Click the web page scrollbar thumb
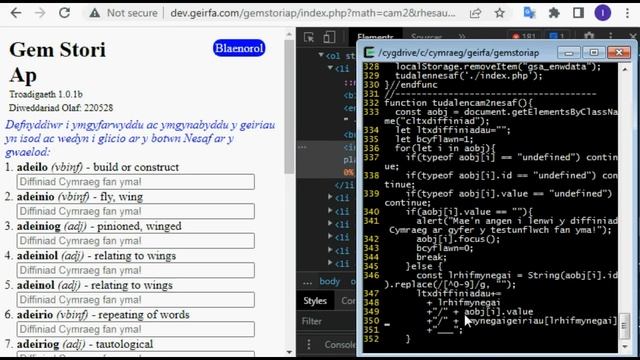This screenshot has height=360, width=640. coord(289,107)
